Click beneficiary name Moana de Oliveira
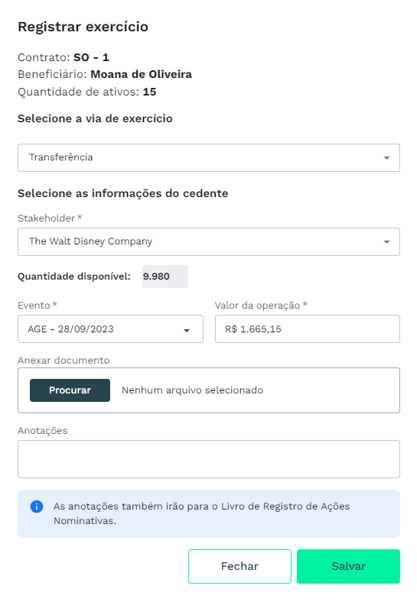The image size is (417, 602). 141,74
